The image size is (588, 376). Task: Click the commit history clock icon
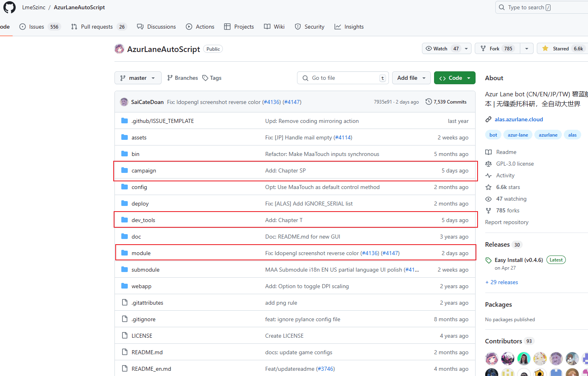(x=429, y=102)
